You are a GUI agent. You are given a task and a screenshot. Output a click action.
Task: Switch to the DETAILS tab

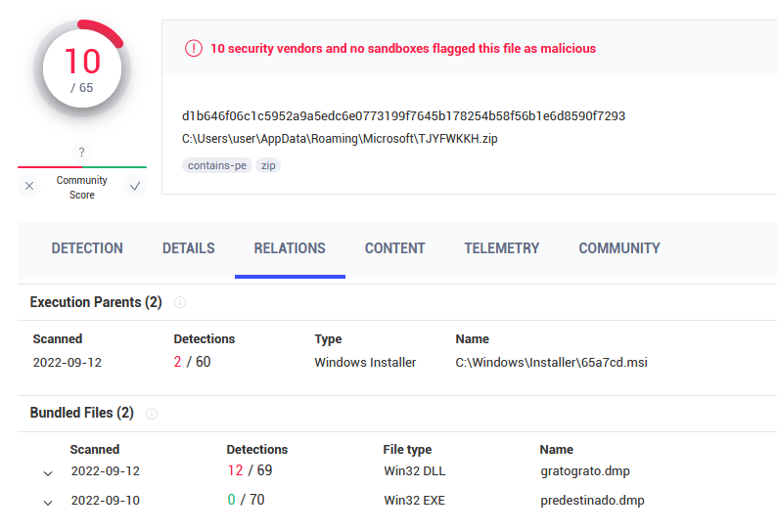tap(189, 248)
